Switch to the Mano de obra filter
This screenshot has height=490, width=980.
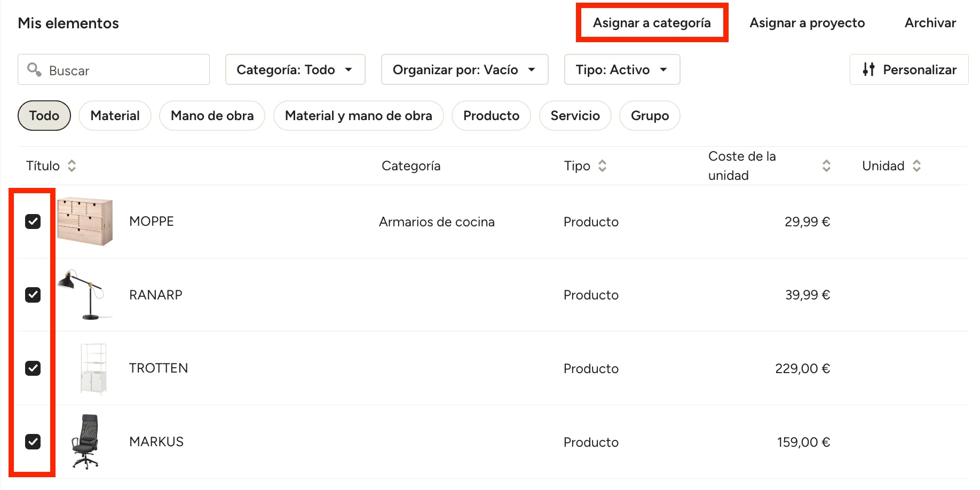(x=212, y=116)
